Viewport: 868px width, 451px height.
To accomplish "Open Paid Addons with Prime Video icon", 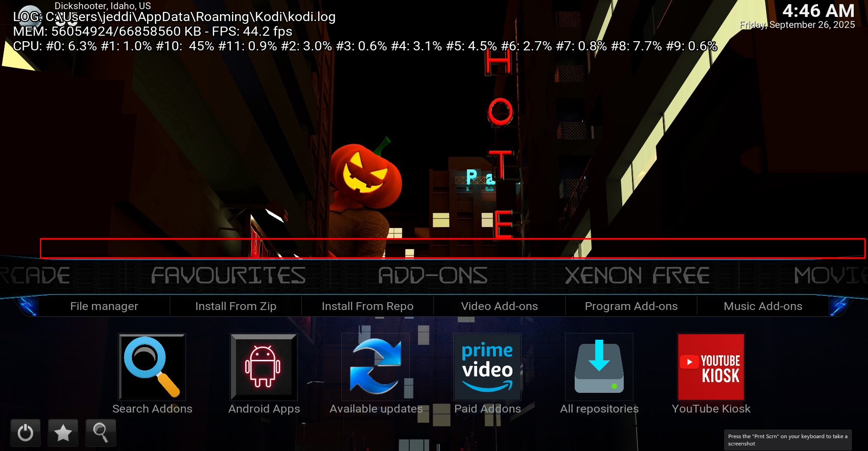I will tap(487, 367).
